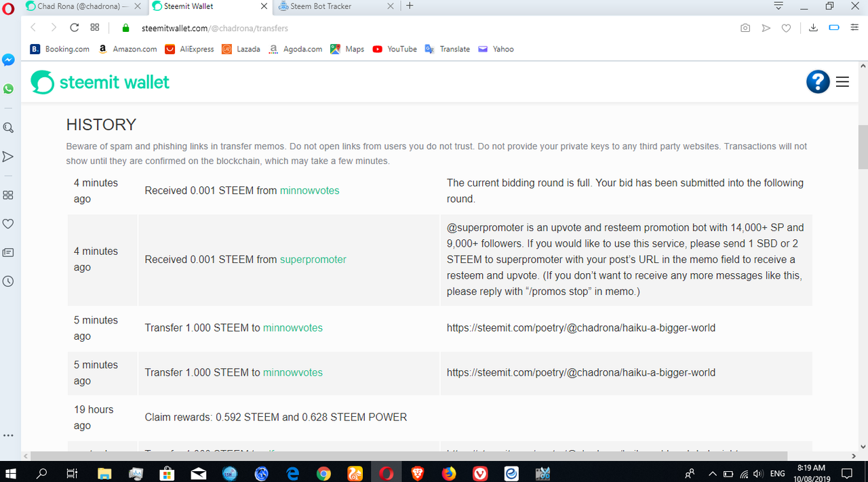Open the sidebar search panel

8,127
